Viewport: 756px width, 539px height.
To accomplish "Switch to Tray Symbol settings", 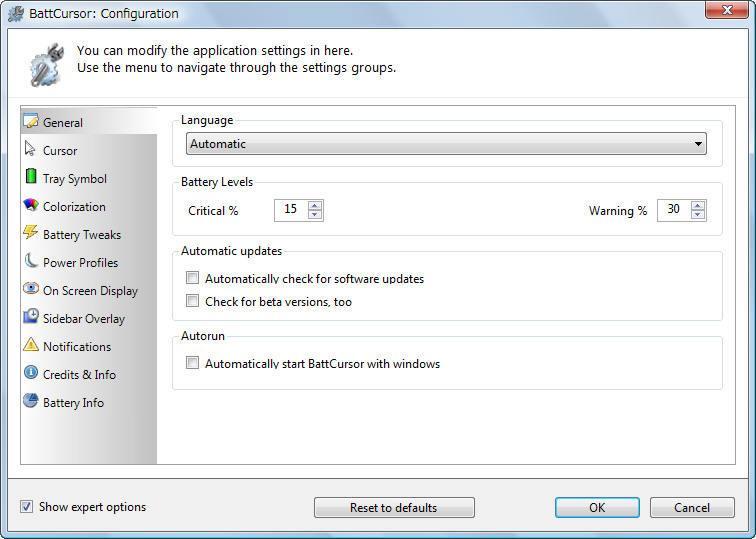I will (x=89, y=178).
